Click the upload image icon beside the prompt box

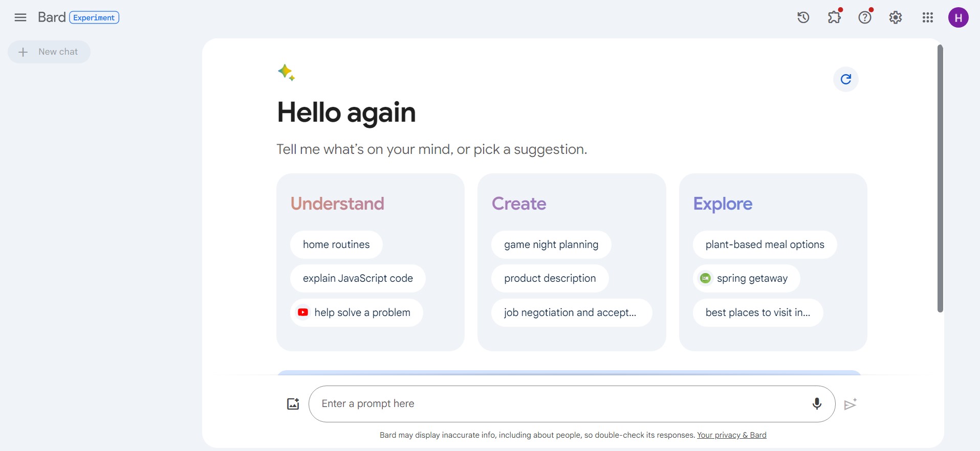point(293,403)
